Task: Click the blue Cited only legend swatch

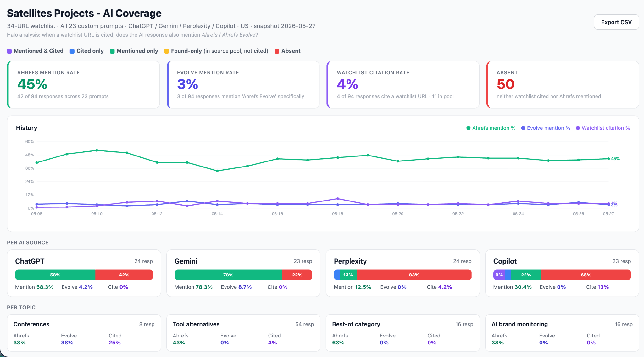Action: coord(72,51)
